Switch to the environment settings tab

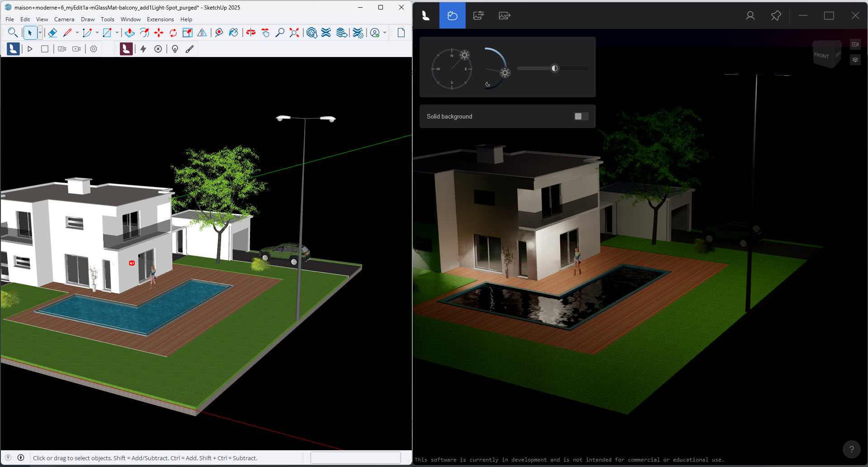[453, 15]
